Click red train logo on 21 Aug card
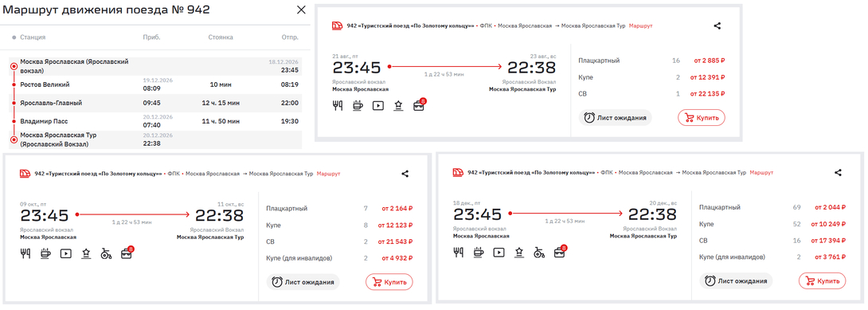The height and width of the screenshot is (310, 868). point(338,26)
